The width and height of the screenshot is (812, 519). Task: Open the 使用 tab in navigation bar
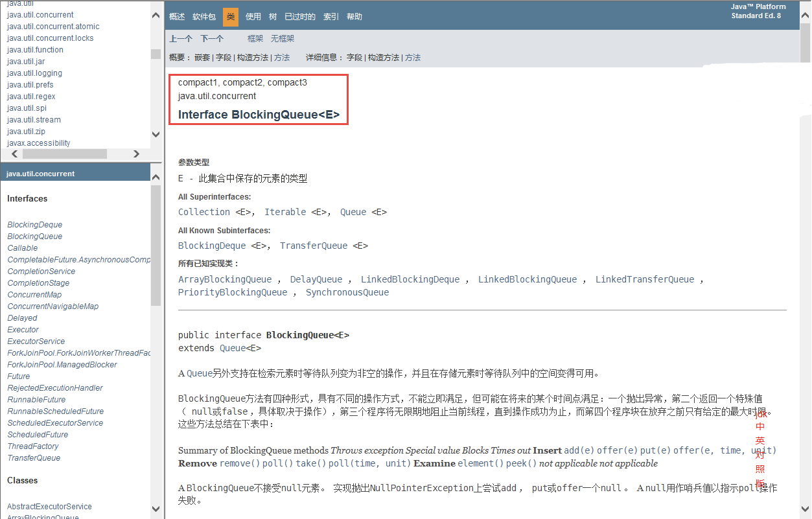pos(253,17)
